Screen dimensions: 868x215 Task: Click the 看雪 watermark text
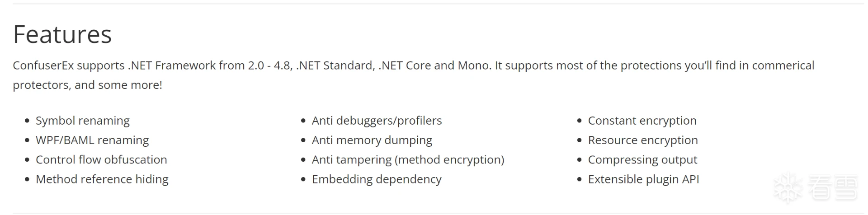(x=832, y=187)
